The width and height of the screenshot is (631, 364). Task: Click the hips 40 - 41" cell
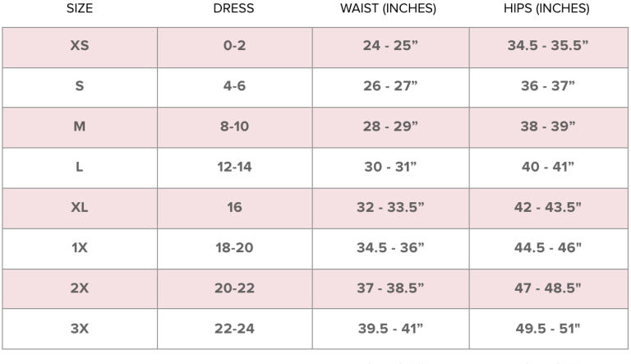coord(548,167)
